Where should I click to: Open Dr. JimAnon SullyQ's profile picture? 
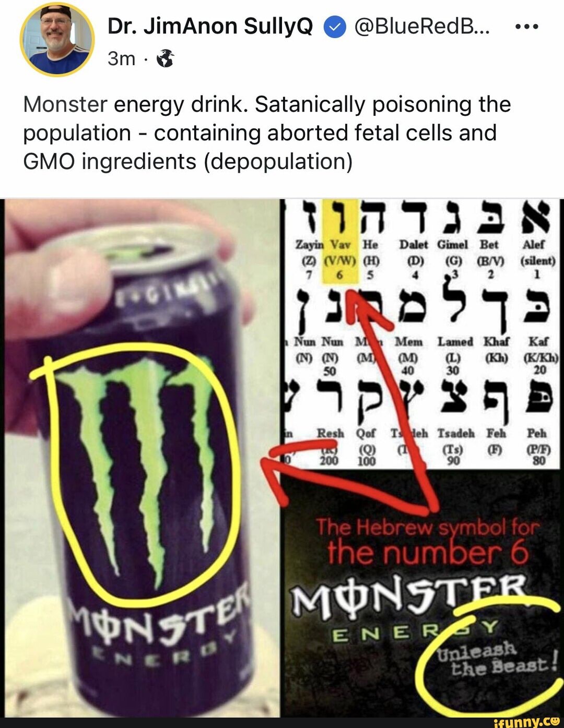[56, 39]
